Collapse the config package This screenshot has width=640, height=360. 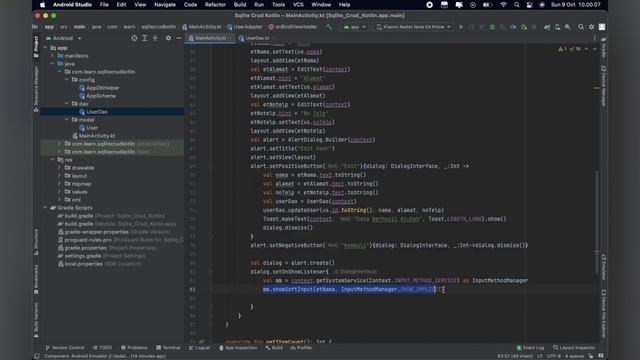[67, 80]
